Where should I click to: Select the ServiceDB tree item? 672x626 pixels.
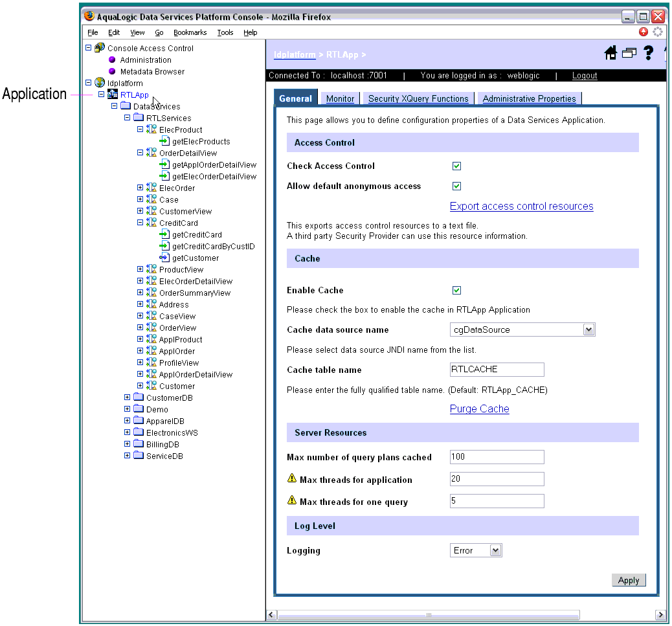tap(164, 456)
